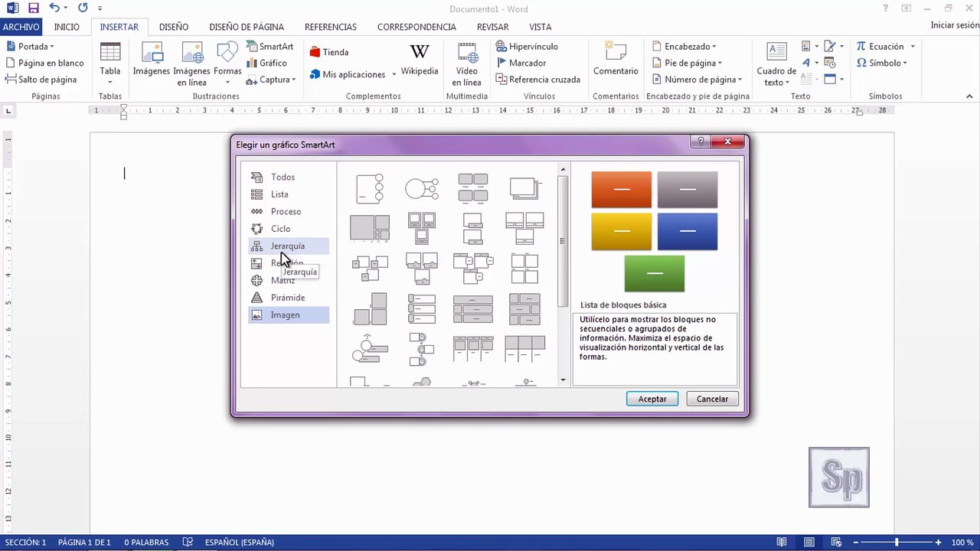Expand the Mis aplicaciones dropdown arrow
Screen dimensions: 980x551
tap(394, 75)
